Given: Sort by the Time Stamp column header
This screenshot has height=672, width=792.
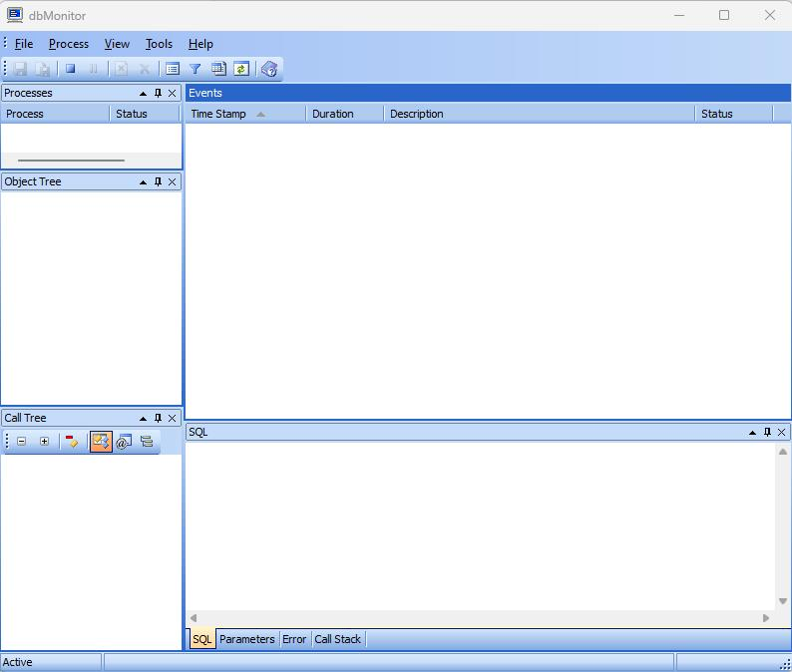Looking at the screenshot, I should (245, 114).
